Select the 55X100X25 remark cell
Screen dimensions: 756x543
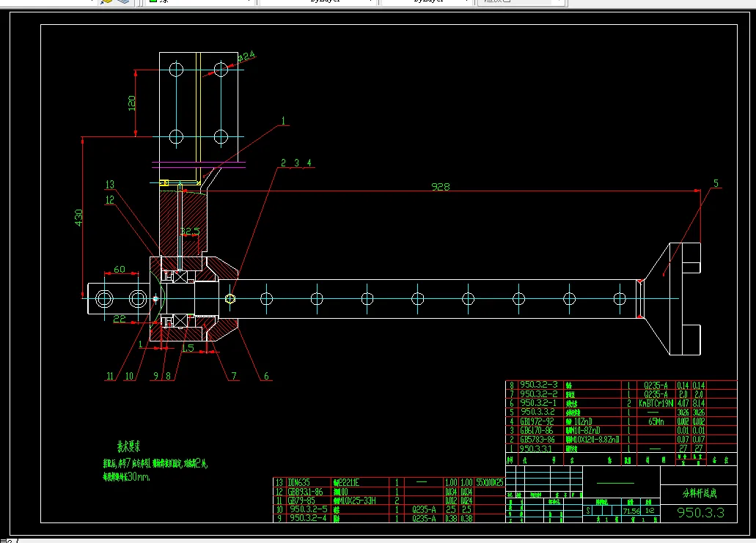pyautogui.click(x=490, y=482)
